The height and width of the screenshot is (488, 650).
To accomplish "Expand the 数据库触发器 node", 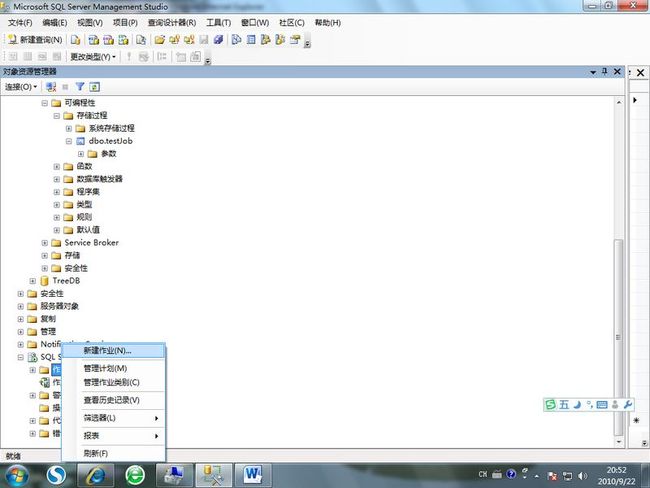I will [57, 179].
